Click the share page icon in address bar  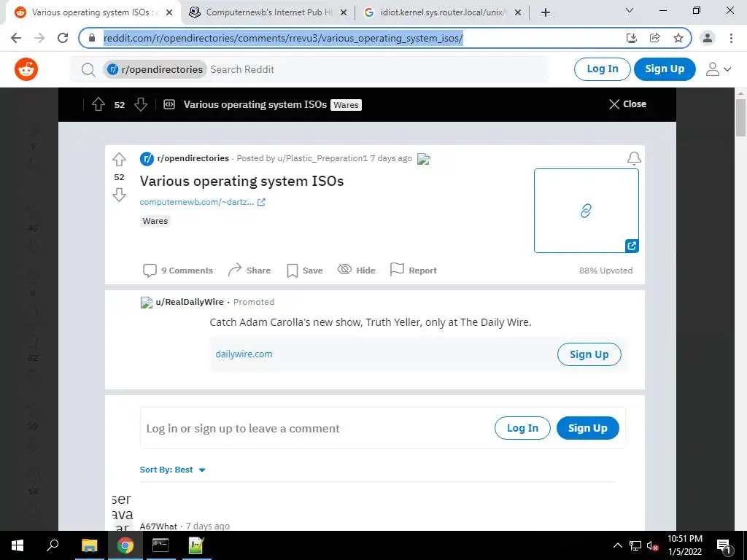click(655, 38)
